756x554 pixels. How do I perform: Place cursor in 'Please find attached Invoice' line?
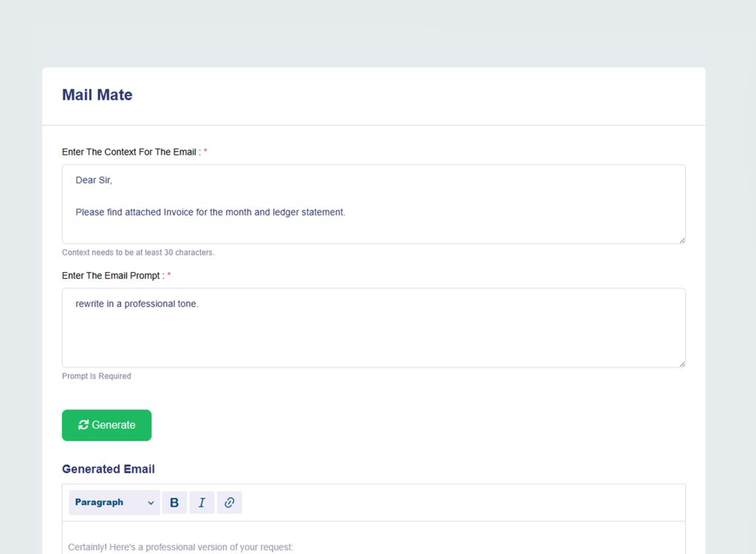210,212
